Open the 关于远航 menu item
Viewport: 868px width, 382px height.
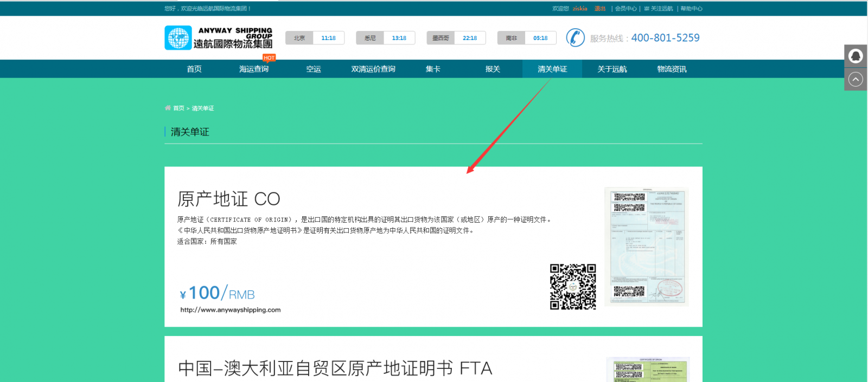(x=612, y=69)
